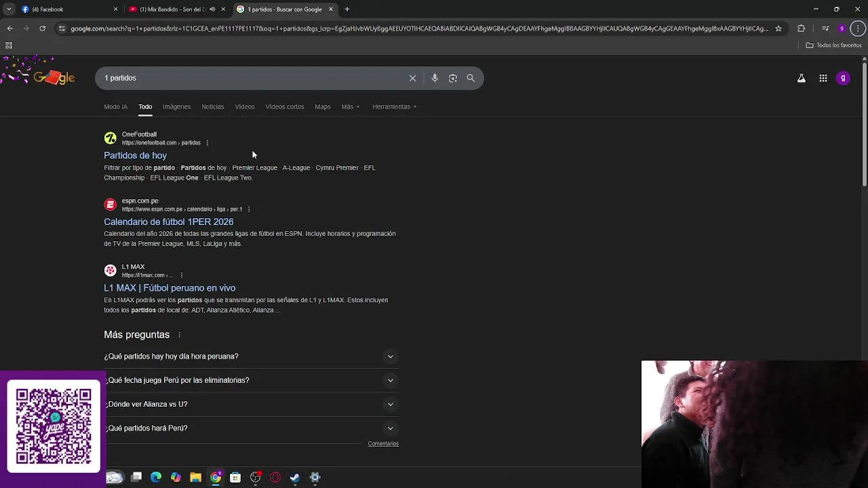Open the Chrome extensions puzzle icon
This screenshot has width=868, height=488.
point(802,28)
